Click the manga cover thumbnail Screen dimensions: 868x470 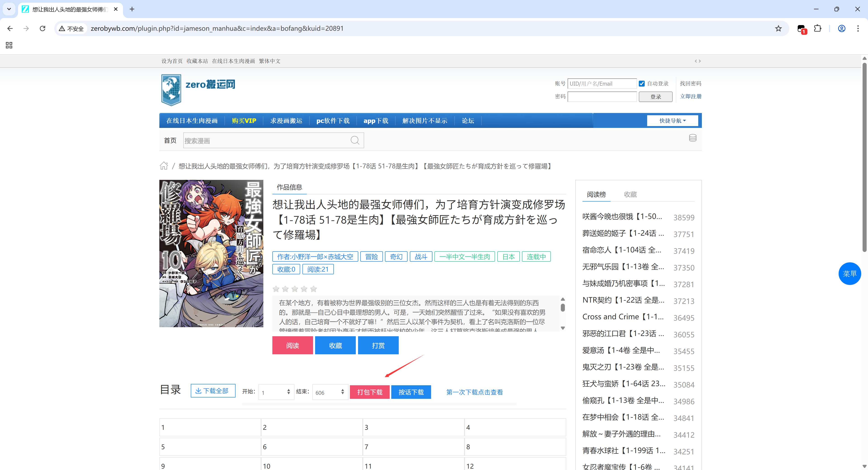coord(211,253)
